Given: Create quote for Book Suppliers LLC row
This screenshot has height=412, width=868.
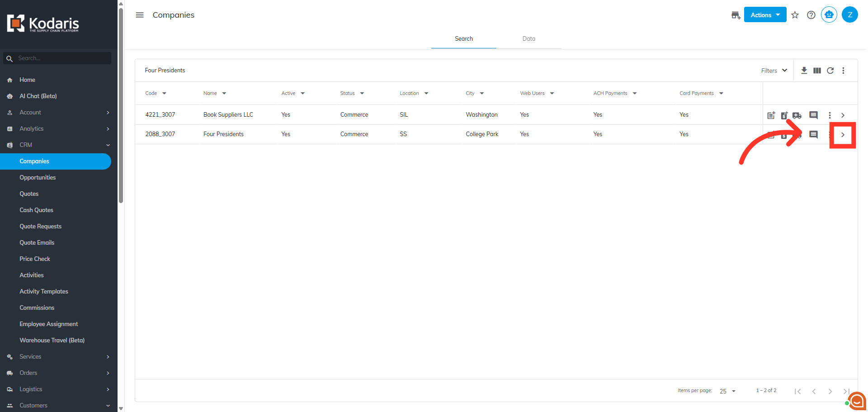Looking at the screenshot, I should point(784,115).
